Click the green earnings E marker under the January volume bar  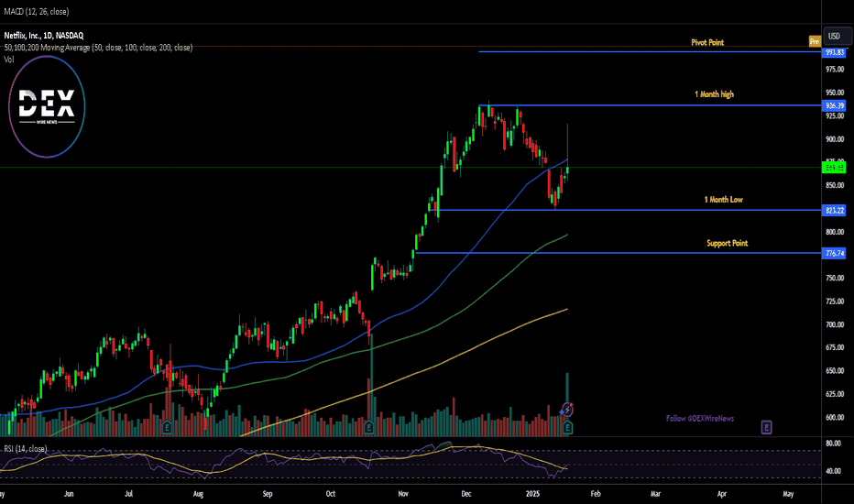(567, 428)
